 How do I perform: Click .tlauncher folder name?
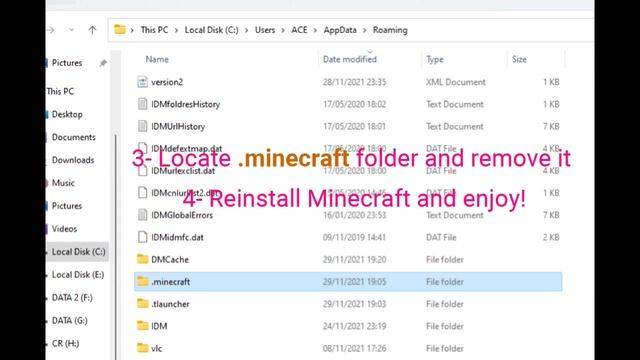tap(170, 304)
